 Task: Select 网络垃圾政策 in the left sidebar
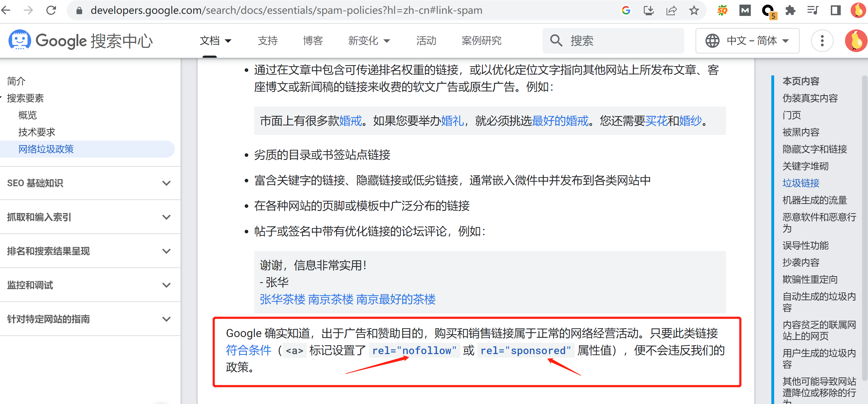point(46,149)
